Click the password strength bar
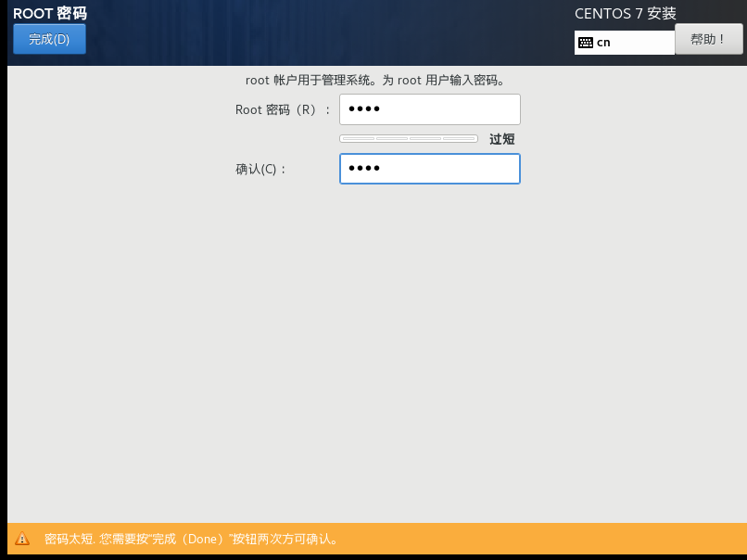Viewport: 747px width, 560px height. pyautogui.click(x=409, y=139)
